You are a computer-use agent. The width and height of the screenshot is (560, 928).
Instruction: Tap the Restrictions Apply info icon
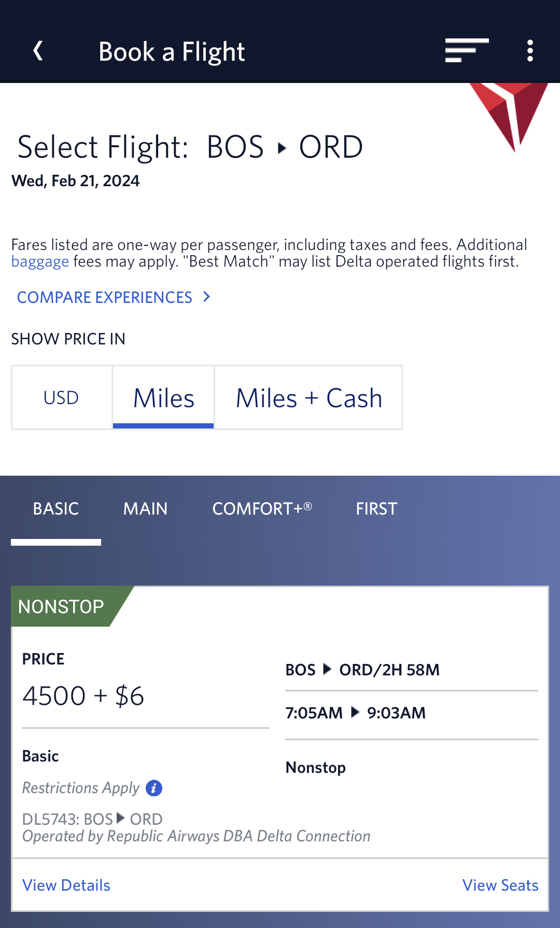click(154, 788)
